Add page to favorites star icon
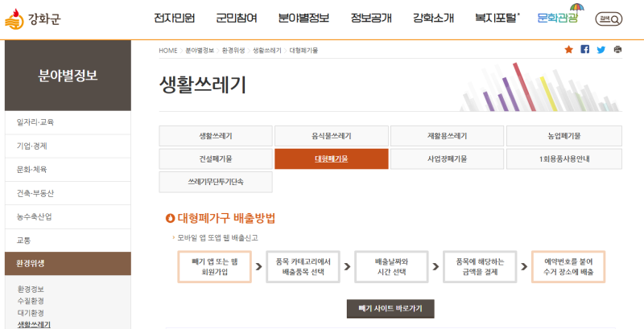Screen dimensions: 644x329 569,50
